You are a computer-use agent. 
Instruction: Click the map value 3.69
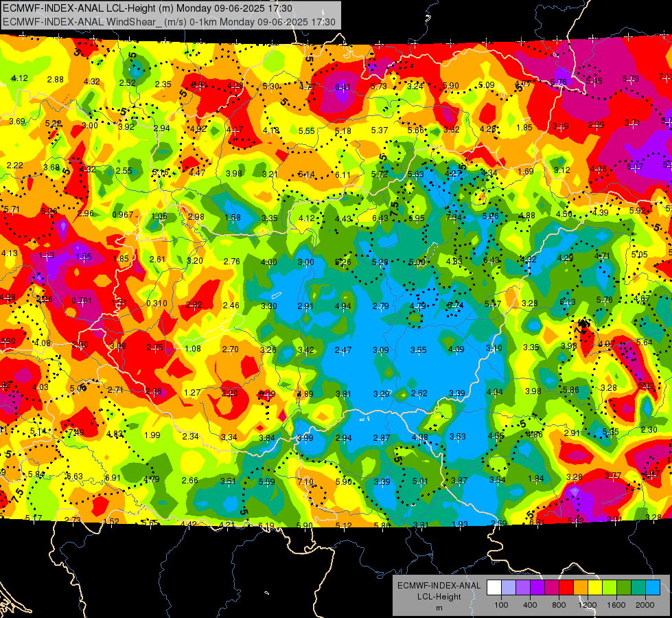[17, 122]
